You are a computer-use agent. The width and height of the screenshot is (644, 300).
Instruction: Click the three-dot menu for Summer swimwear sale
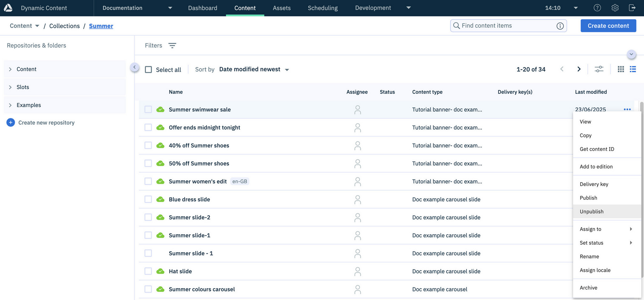point(627,110)
